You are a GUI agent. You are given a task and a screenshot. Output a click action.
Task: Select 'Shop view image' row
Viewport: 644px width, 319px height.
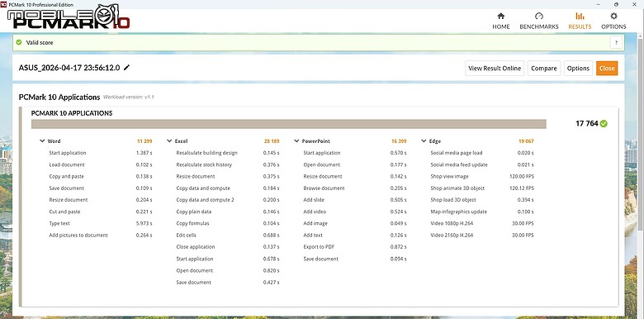[482, 176]
